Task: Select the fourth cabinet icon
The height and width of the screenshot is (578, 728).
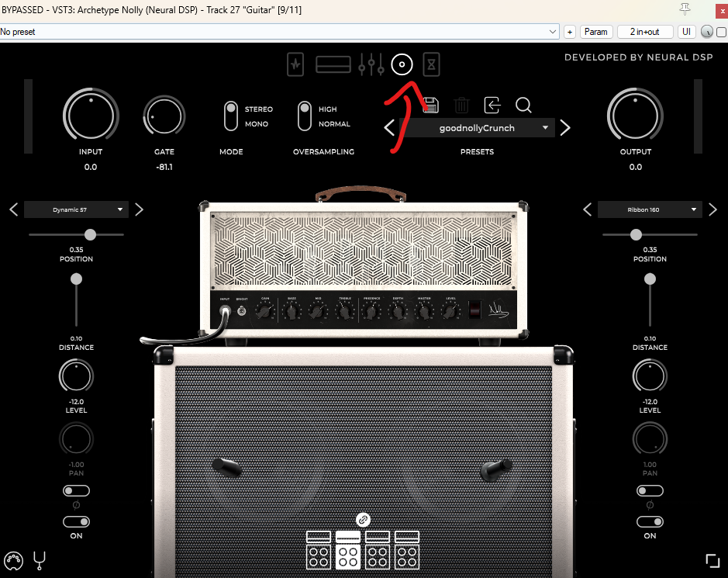Action: coord(407,550)
